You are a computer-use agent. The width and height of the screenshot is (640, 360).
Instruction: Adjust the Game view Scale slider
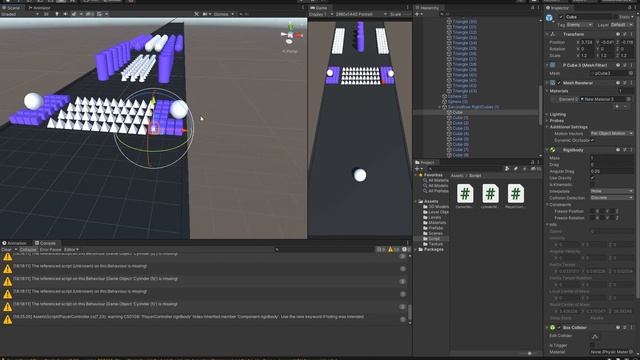pos(407,14)
